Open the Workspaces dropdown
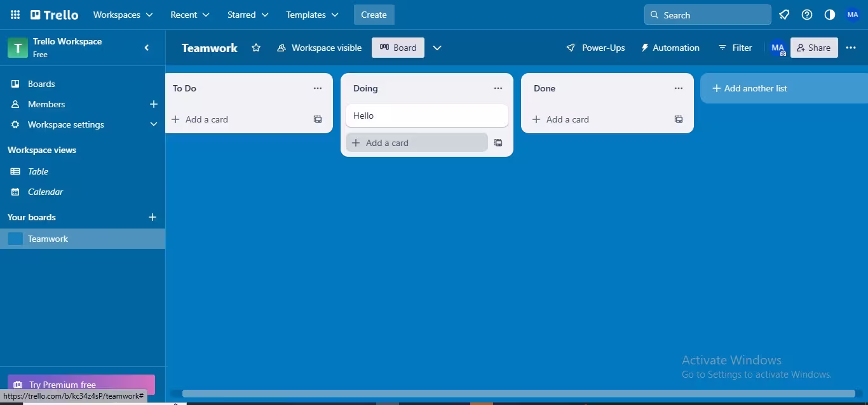Screen dimensions: 868x405 click(123, 15)
